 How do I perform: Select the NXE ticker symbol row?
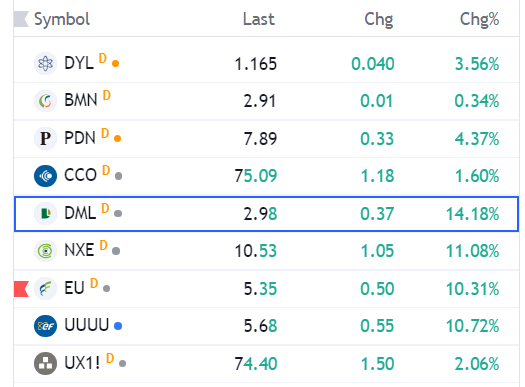[x=266, y=251]
